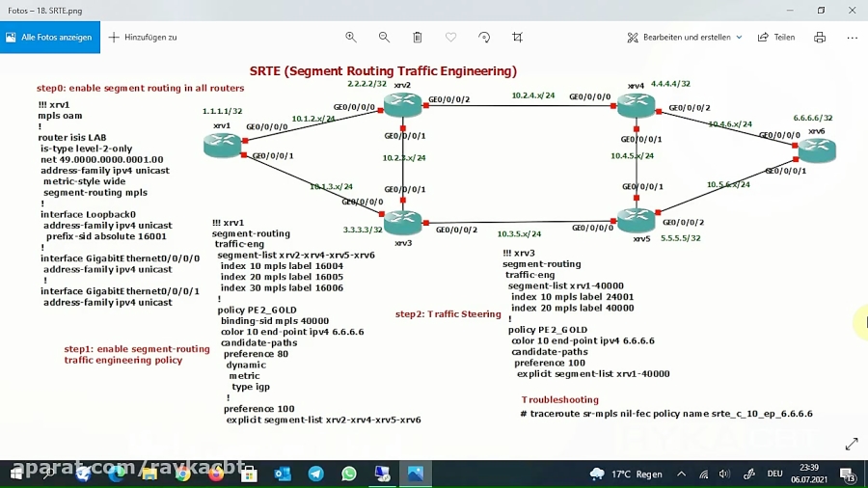This screenshot has width=868, height=488.
Task: Open remote desktop icon in taskbar
Action: click(x=382, y=474)
